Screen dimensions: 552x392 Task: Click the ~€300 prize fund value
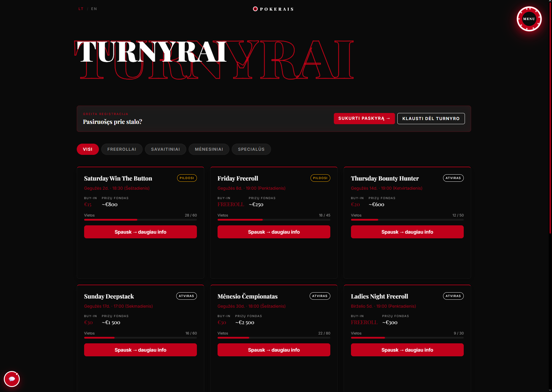tap(390, 322)
